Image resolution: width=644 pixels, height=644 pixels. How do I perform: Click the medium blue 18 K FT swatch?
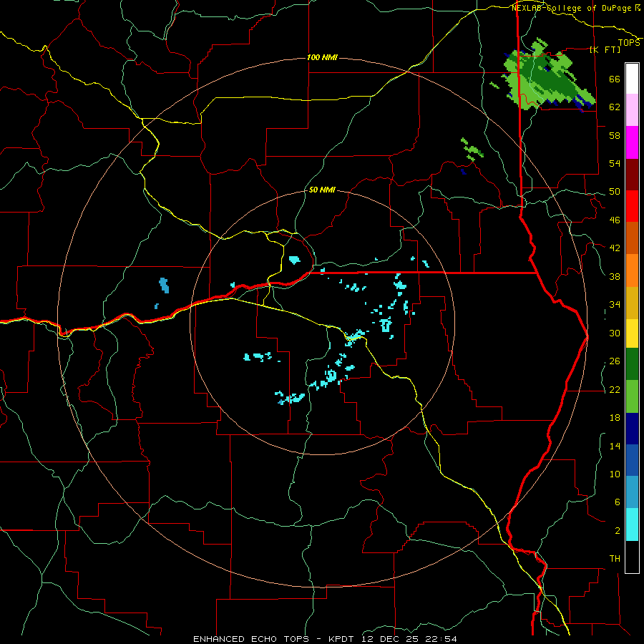pyautogui.click(x=632, y=460)
